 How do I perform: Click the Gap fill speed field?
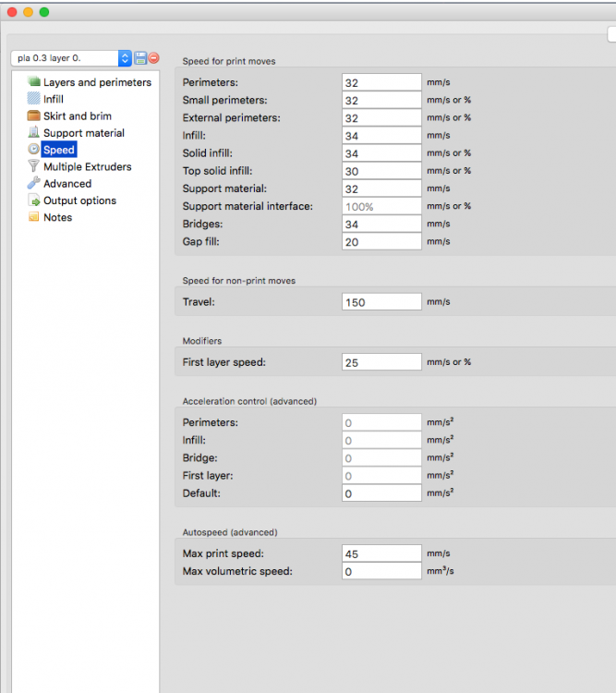[381, 241]
